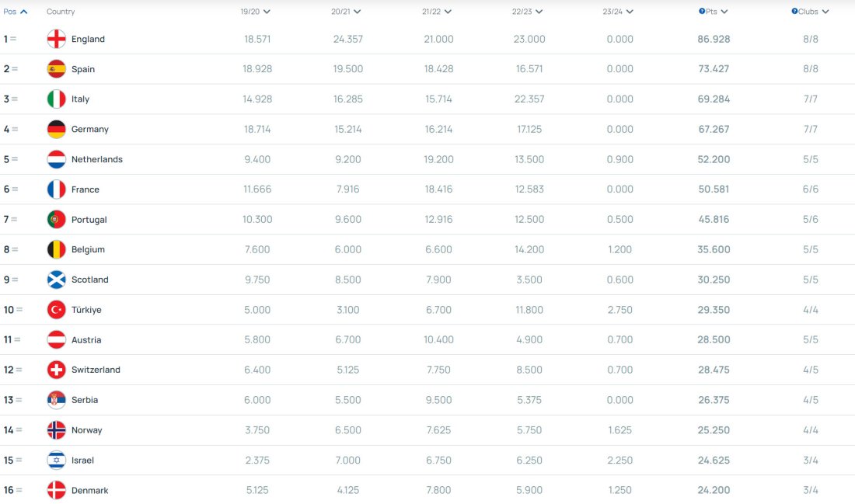
Task: Click the Spain flag icon
Action: coord(56,69)
